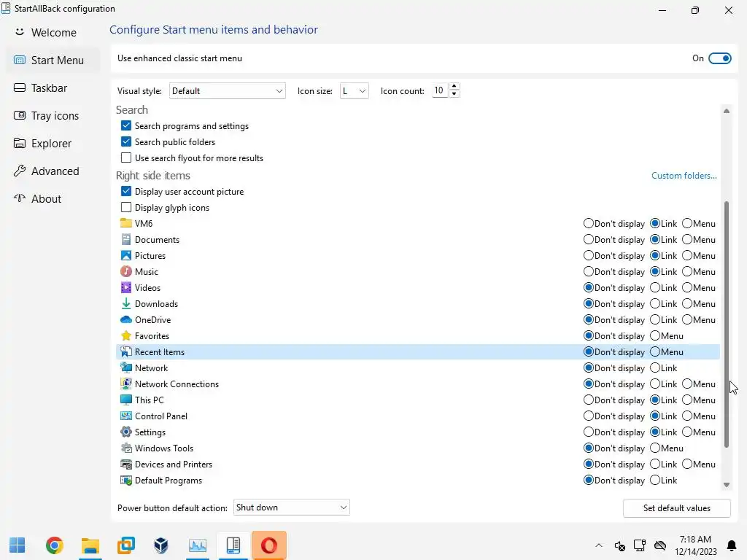
Task: Set Network to Link
Action: click(x=655, y=367)
